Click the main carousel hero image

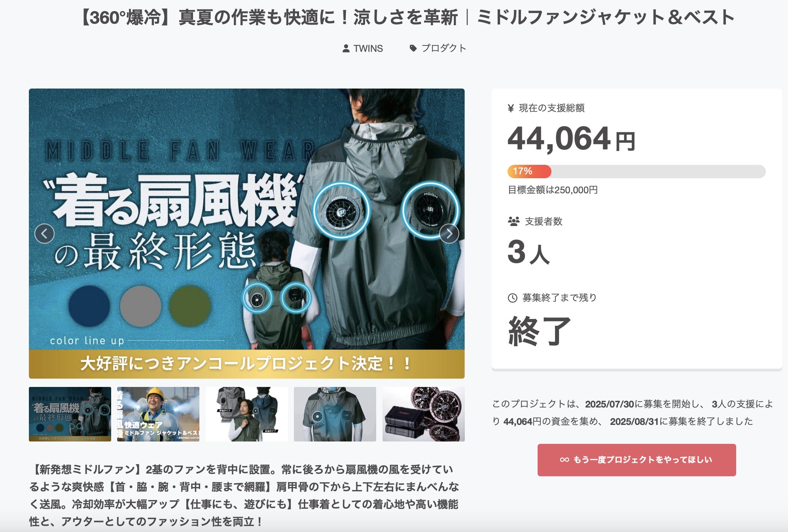point(247,234)
